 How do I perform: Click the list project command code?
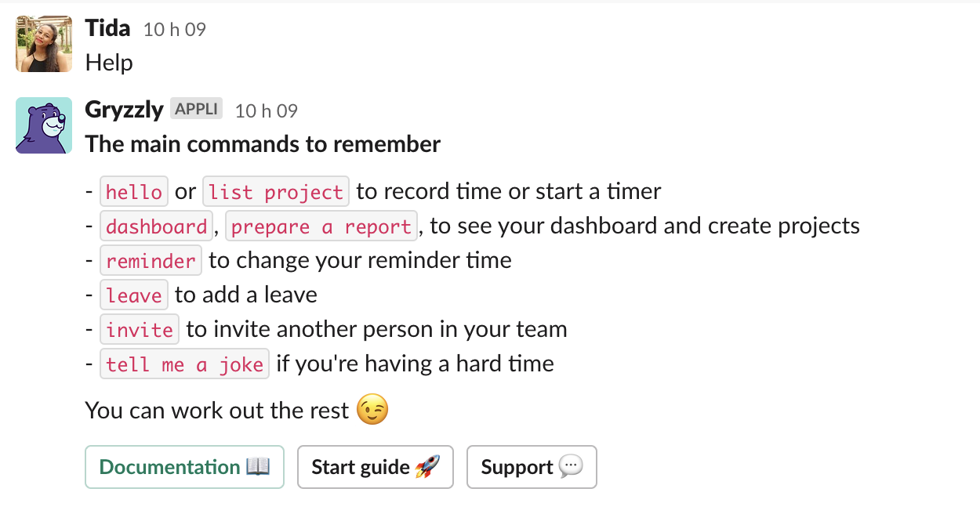click(276, 192)
